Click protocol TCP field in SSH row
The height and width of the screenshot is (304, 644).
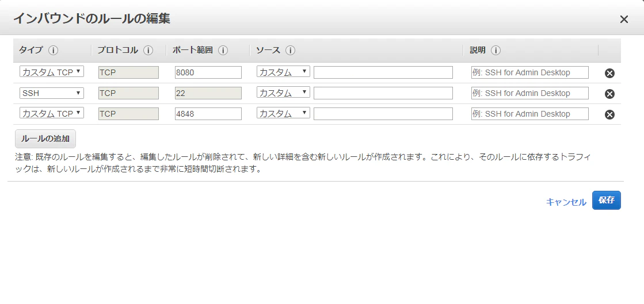click(128, 93)
